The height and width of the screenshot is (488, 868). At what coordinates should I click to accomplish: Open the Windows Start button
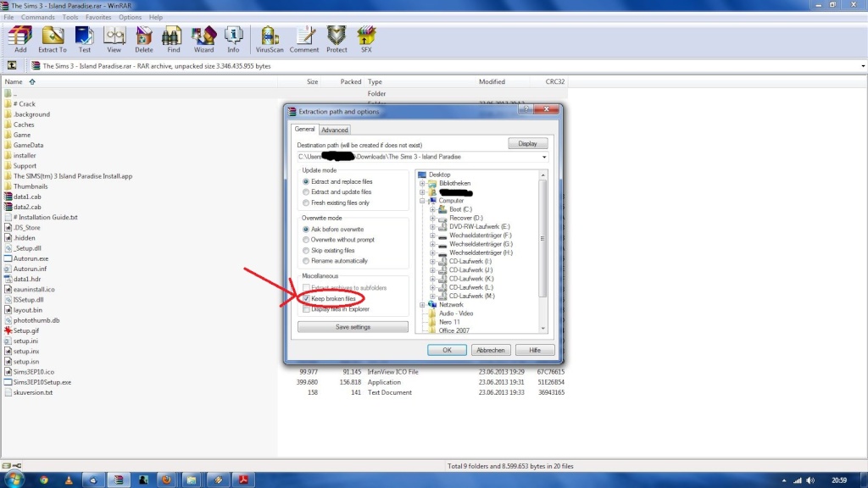[14, 480]
